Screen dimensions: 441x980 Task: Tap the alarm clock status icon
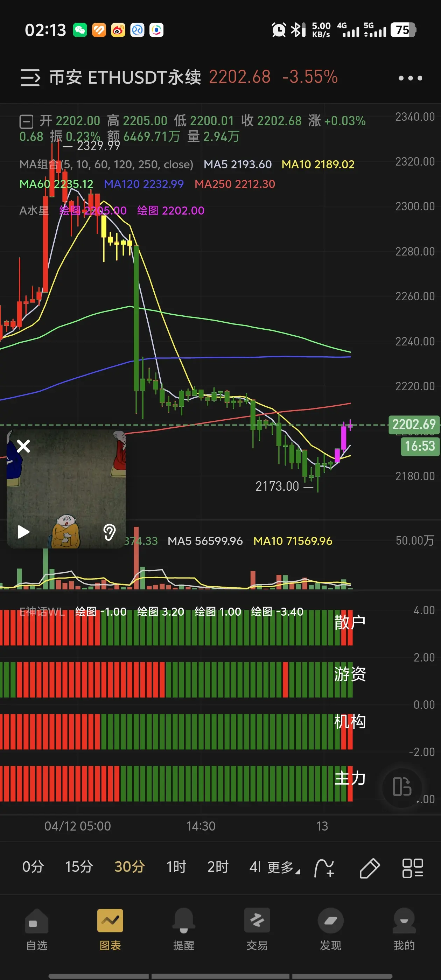tap(279, 30)
